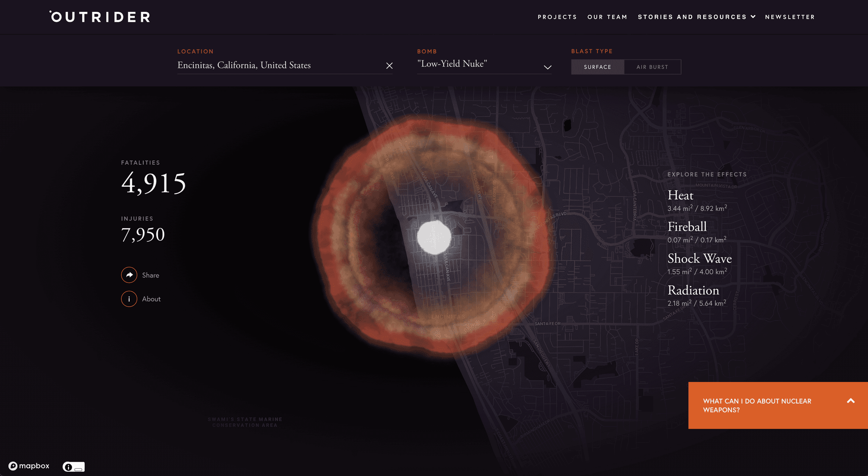Select Surface blast type

tap(597, 67)
